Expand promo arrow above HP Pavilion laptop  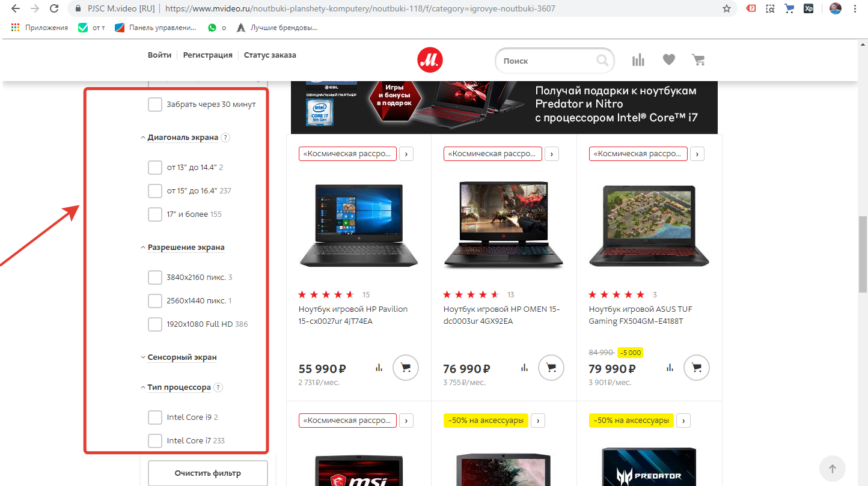(x=406, y=154)
